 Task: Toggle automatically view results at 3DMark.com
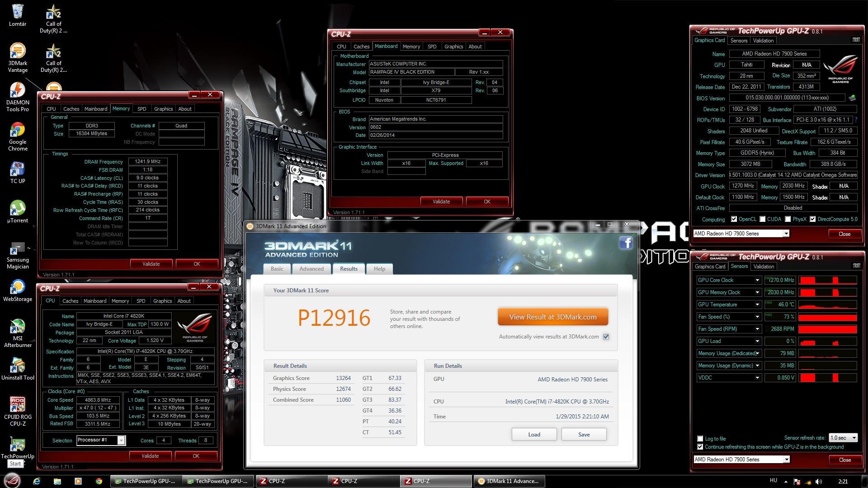[x=606, y=337]
